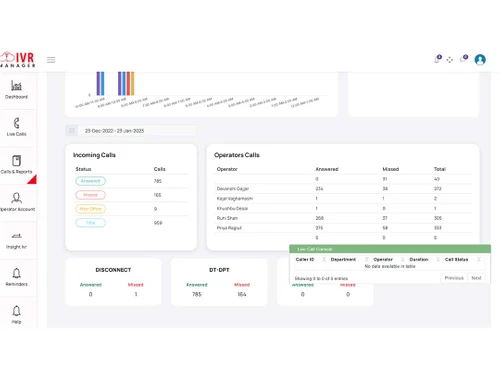Click the Operator column header in Operators Calls
Viewport: 500px width, 375px height.
[227, 169]
